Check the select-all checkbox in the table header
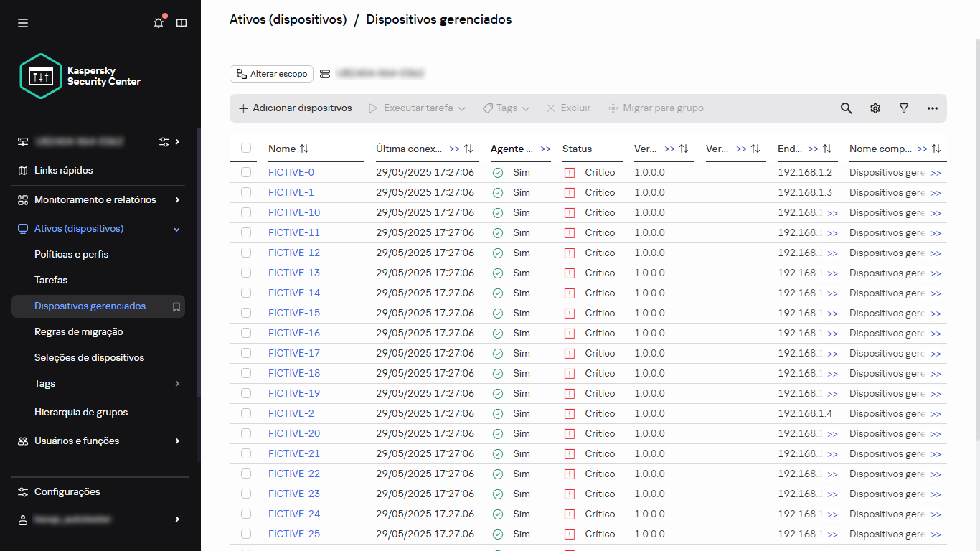The height and width of the screenshot is (551, 980). (246, 148)
